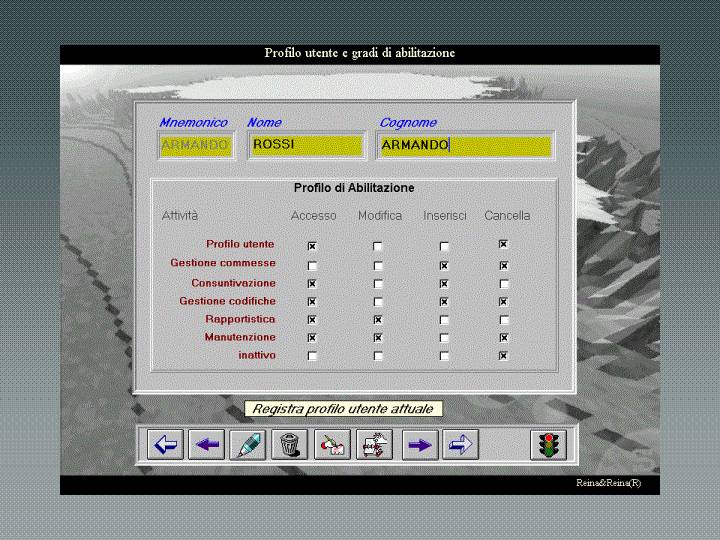The width and height of the screenshot is (720, 540).
Task: Go to next record with solid right arrow
Action: point(420,444)
